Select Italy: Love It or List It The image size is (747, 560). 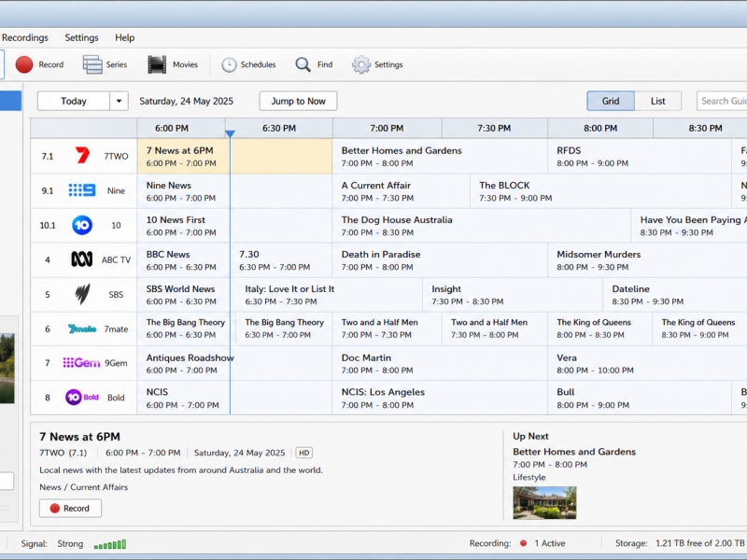point(326,295)
